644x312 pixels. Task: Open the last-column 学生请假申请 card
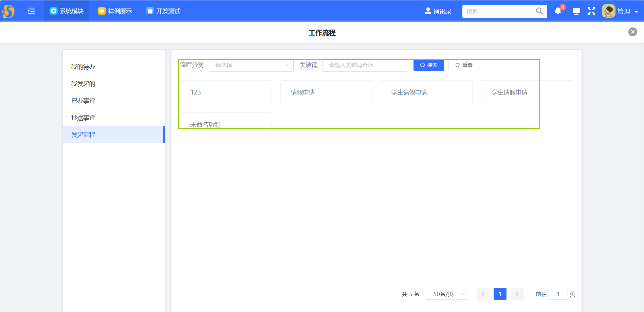click(527, 92)
